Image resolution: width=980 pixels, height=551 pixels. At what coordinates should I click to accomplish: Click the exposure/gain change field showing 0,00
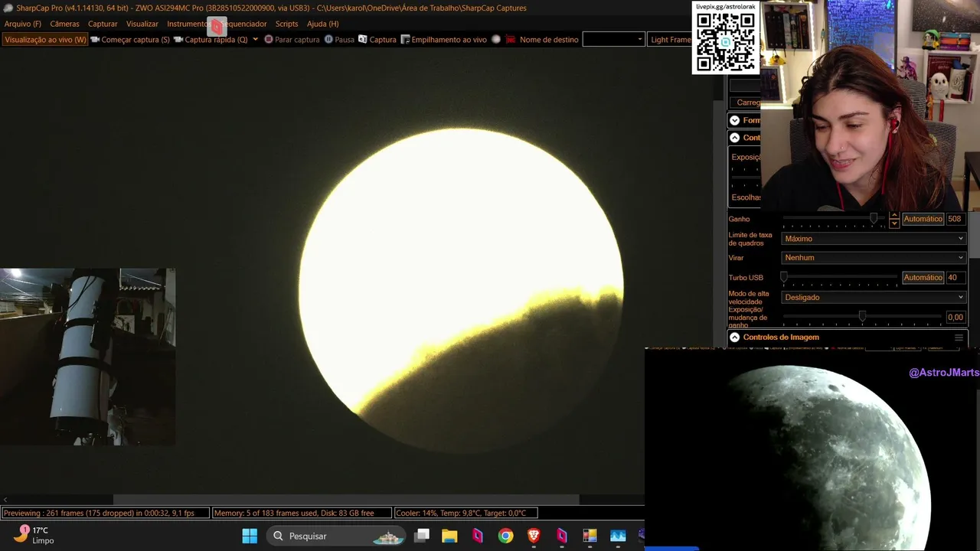coord(955,317)
